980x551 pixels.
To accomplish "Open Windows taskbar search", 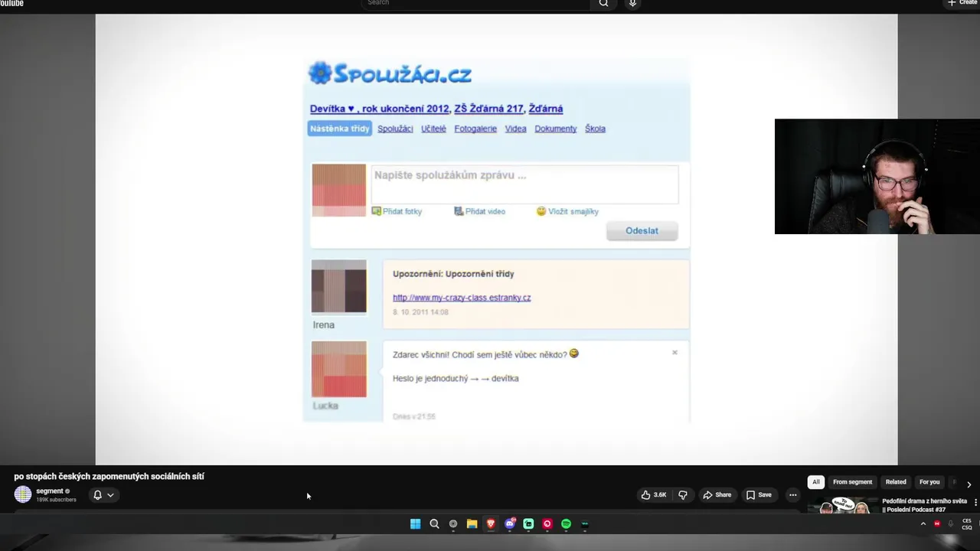I will coord(434,524).
